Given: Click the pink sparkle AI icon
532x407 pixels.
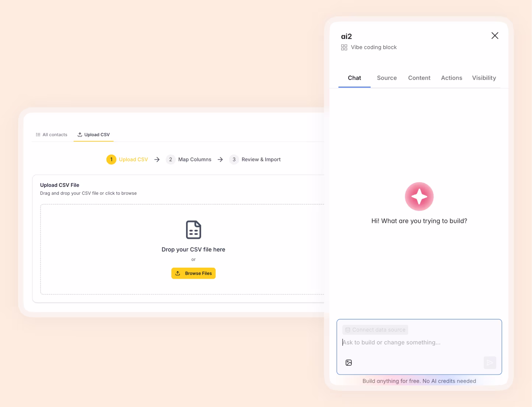Looking at the screenshot, I should (x=419, y=196).
